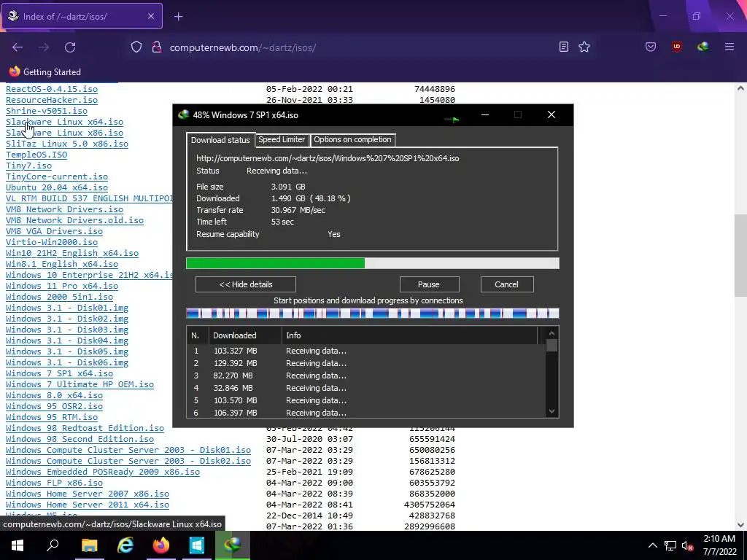The image size is (747, 560).
Task: Switch to Firefox in the taskbar
Action: pyautogui.click(x=160, y=545)
